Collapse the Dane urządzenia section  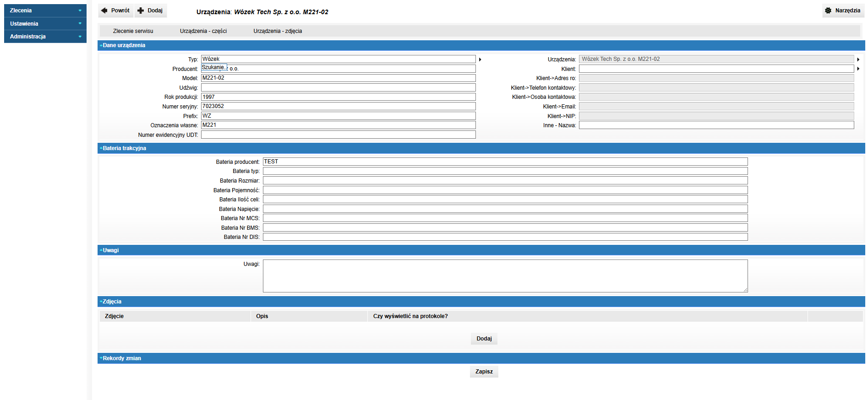pos(101,45)
